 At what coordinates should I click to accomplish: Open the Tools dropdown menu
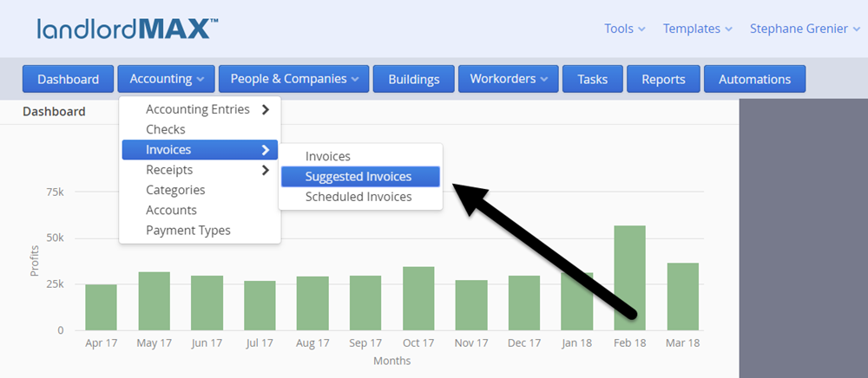(624, 29)
